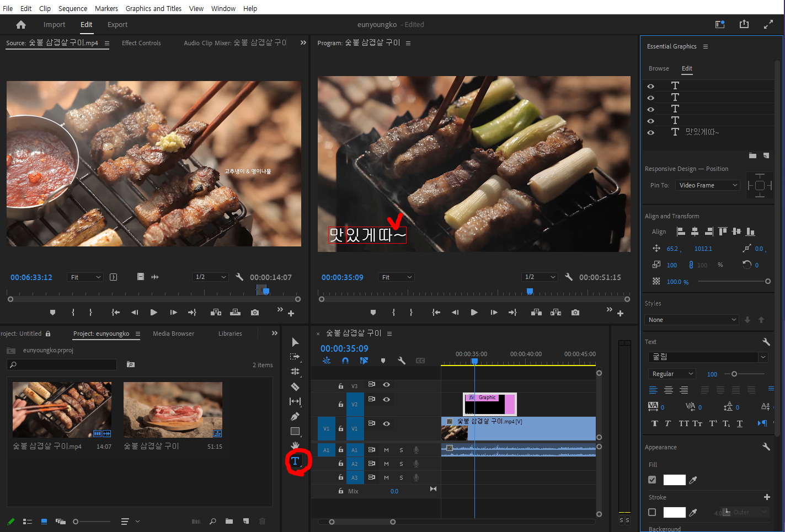Viewport: 785px width, 532px height.
Task: Click the Fill color swatch
Action: pos(674,480)
